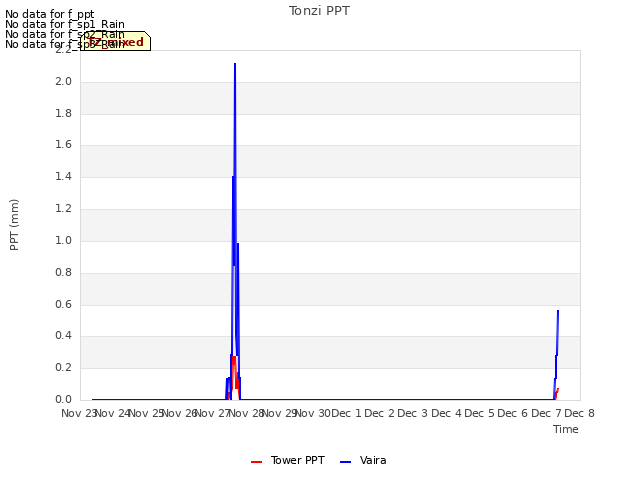The height and width of the screenshot is (480, 640).
Task: Click the 0.2 y-axis tick label
Action: click(x=63, y=367)
